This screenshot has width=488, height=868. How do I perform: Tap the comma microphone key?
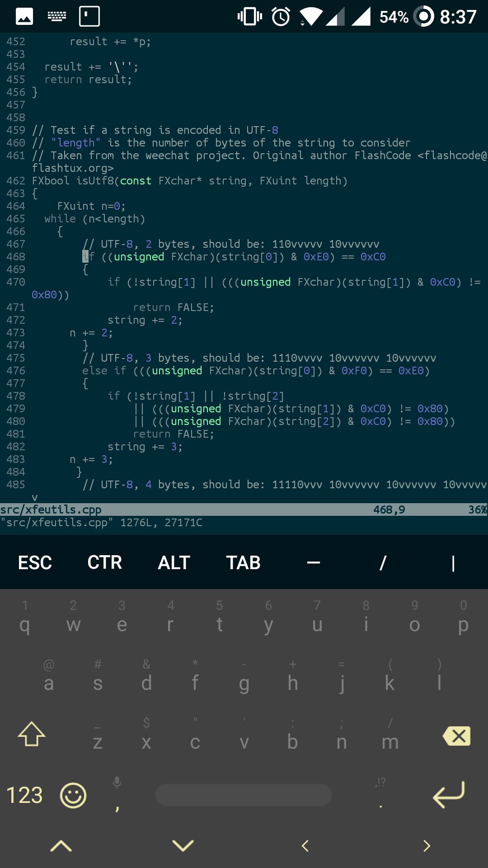coord(117,795)
